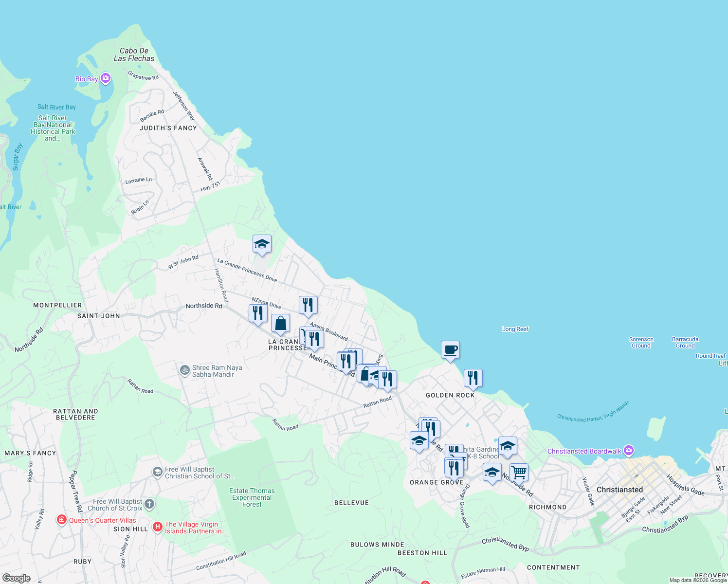Click the Hwy 751 road label
This screenshot has height=584, width=728.
tap(211, 186)
